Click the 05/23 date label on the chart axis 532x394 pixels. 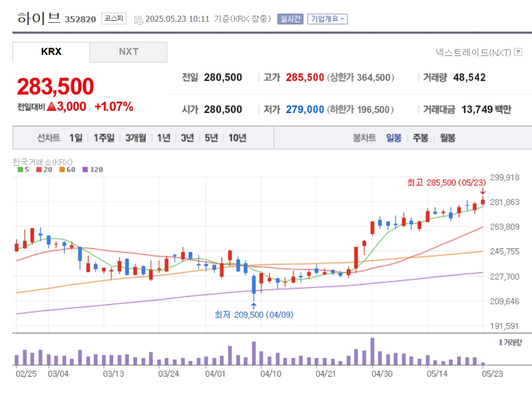[x=492, y=374]
